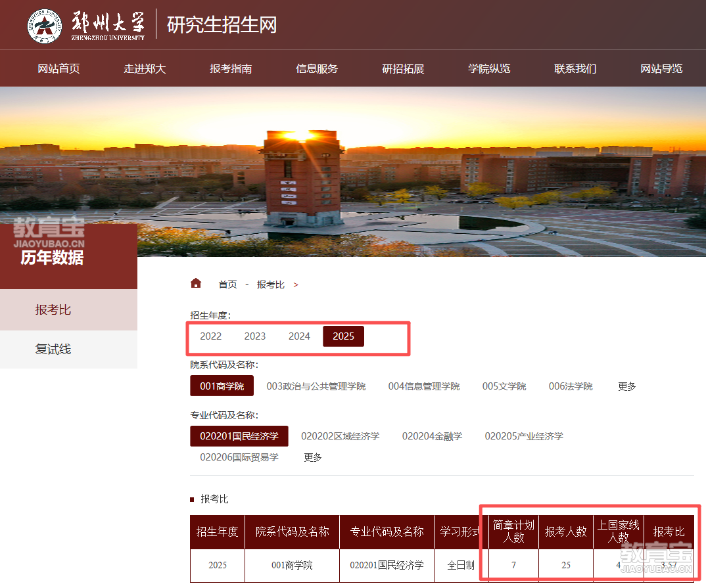The height and width of the screenshot is (588, 706).
Task: Switch to the 复试线 sidebar tab
Action: 53,350
